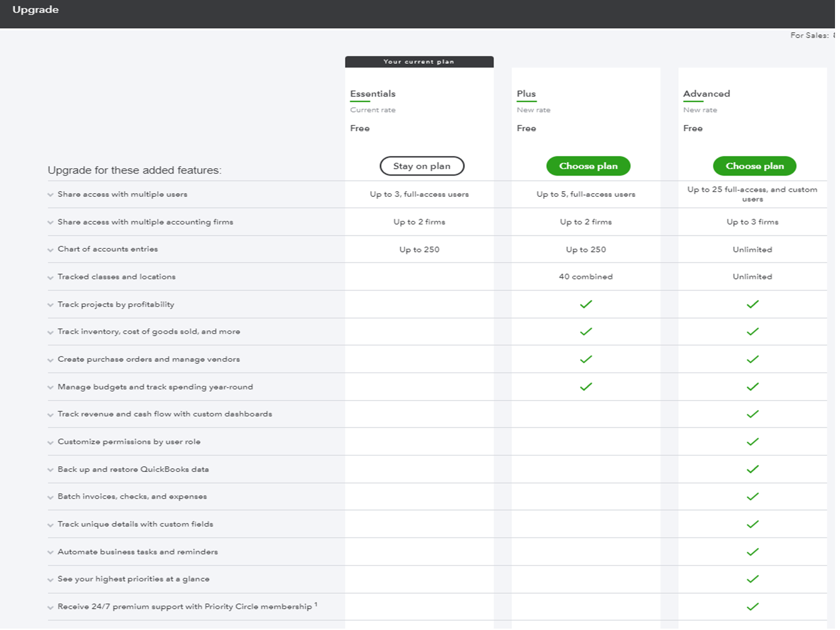Click the "Upgrade" title bar heading
Image resolution: width=840 pixels, height=630 pixels.
pyautogui.click(x=35, y=9)
